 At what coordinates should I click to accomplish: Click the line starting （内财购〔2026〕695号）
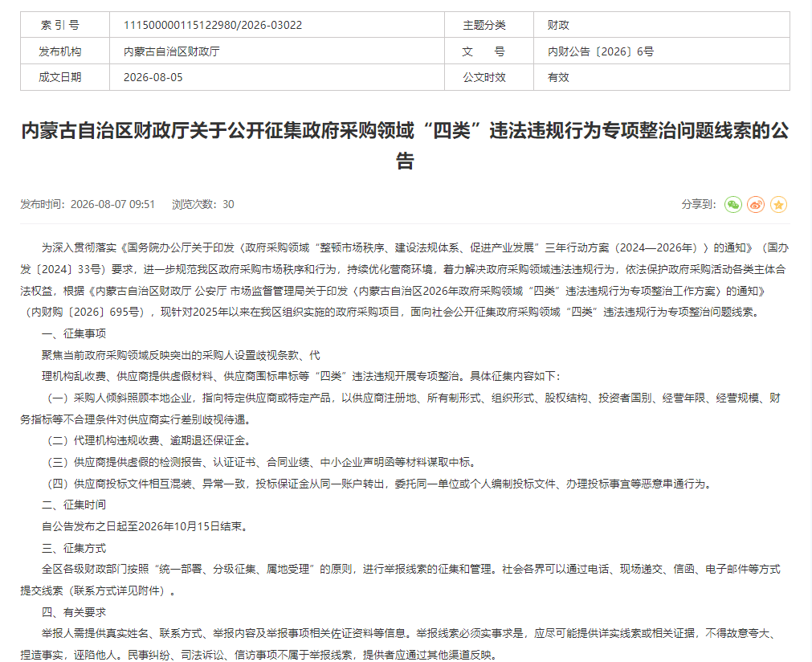(x=392, y=312)
